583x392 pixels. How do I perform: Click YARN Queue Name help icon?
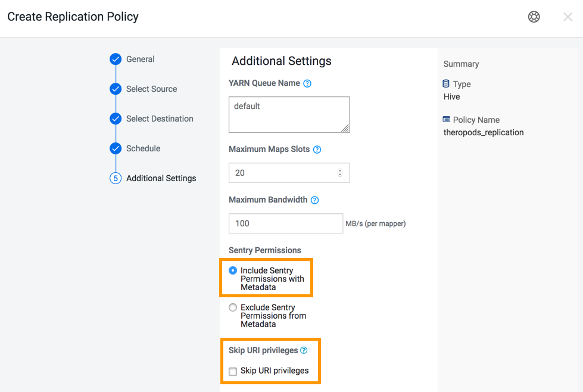[307, 83]
